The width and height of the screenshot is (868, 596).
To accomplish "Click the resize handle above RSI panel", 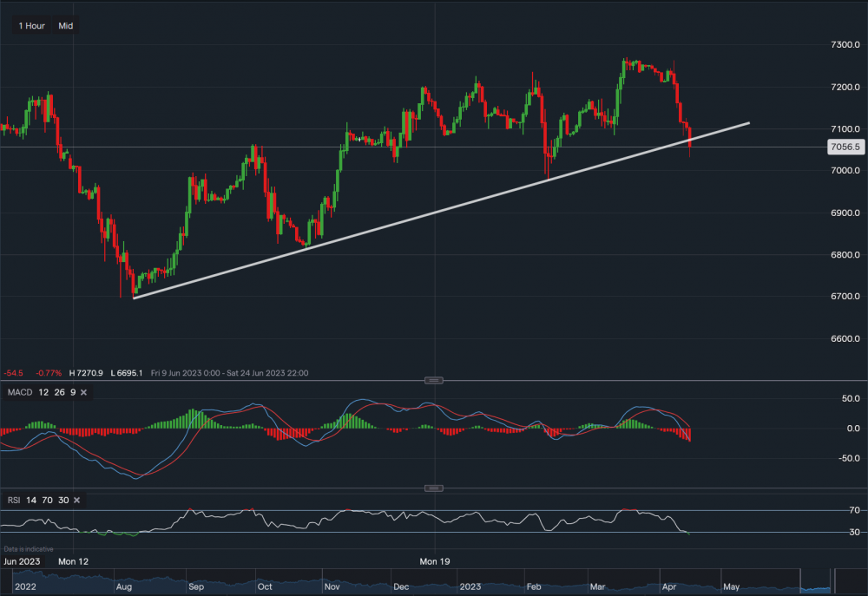I will click(x=434, y=487).
